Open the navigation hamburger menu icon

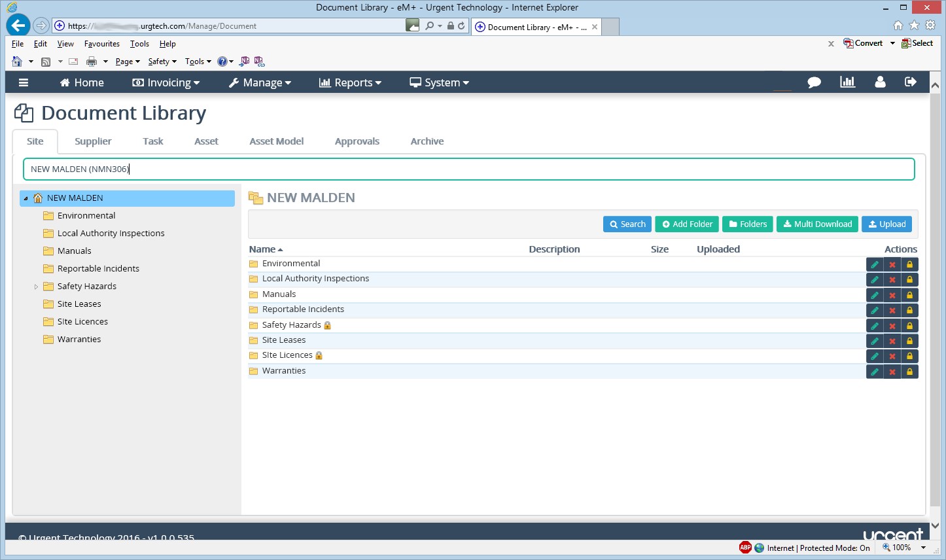pos(23,82)
